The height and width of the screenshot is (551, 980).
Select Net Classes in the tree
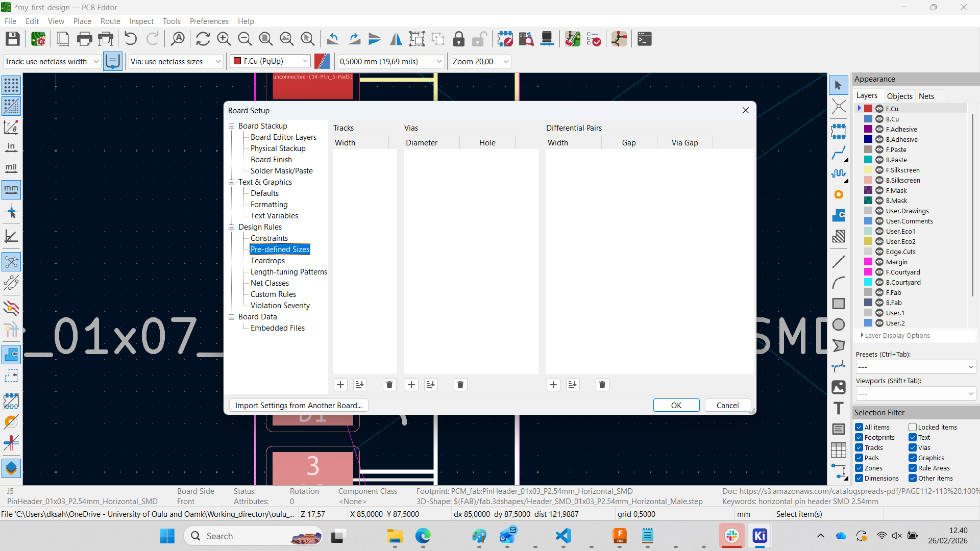coord(269,283)
